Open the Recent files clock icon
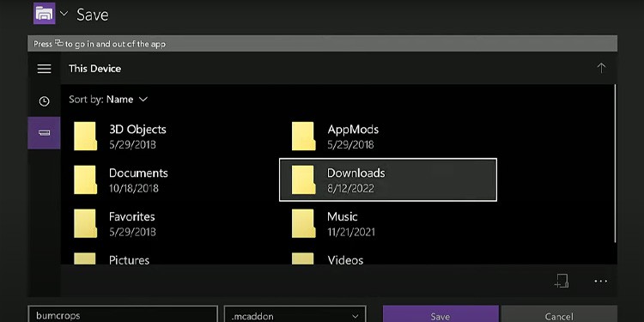Image resolution: width=644 pixels, height=322 pixels. (44, 101)
